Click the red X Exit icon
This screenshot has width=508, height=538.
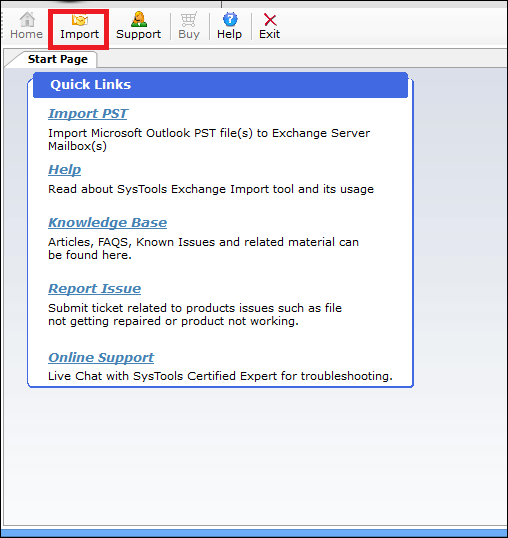[270, 20]
